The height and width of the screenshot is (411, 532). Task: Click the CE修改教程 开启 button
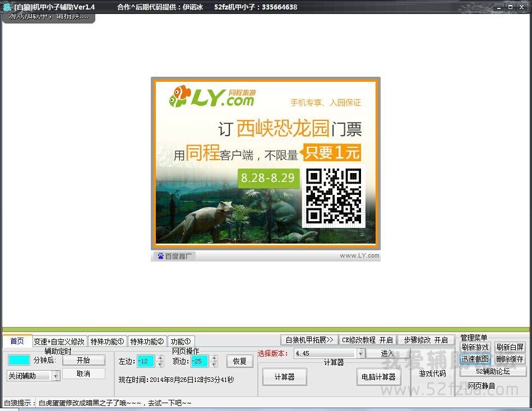coord(367,340)
